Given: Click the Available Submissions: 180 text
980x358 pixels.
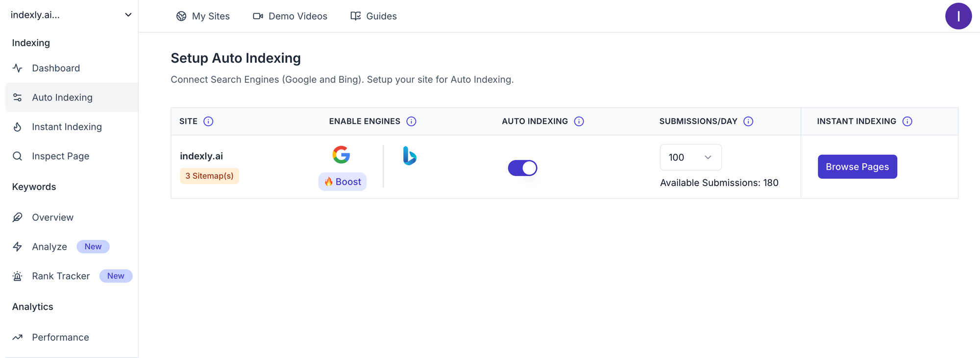Looking at the screenshot, I should [x=719, y=183].
